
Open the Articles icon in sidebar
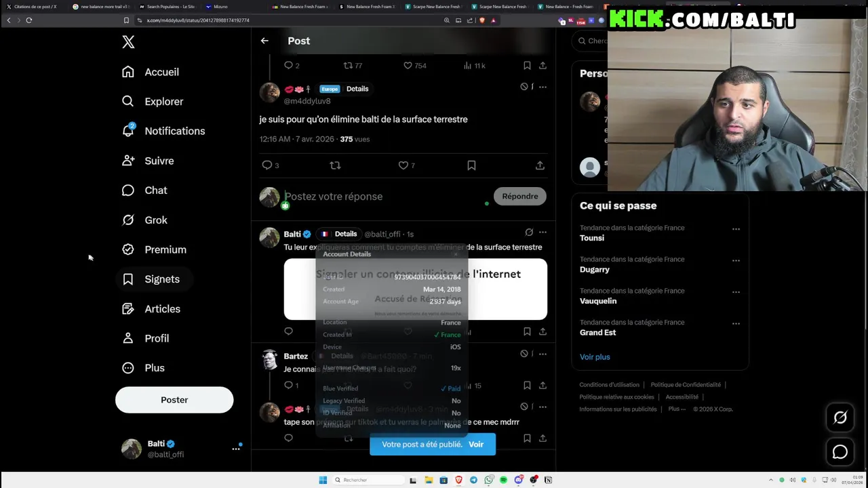coord(128,309)
